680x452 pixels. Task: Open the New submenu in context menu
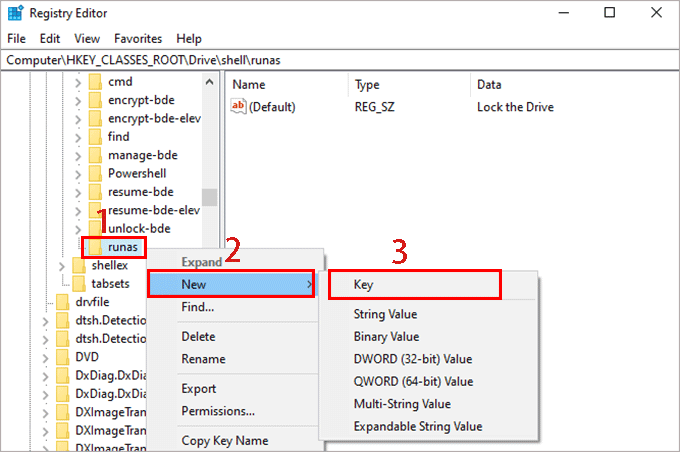point(231,284)
